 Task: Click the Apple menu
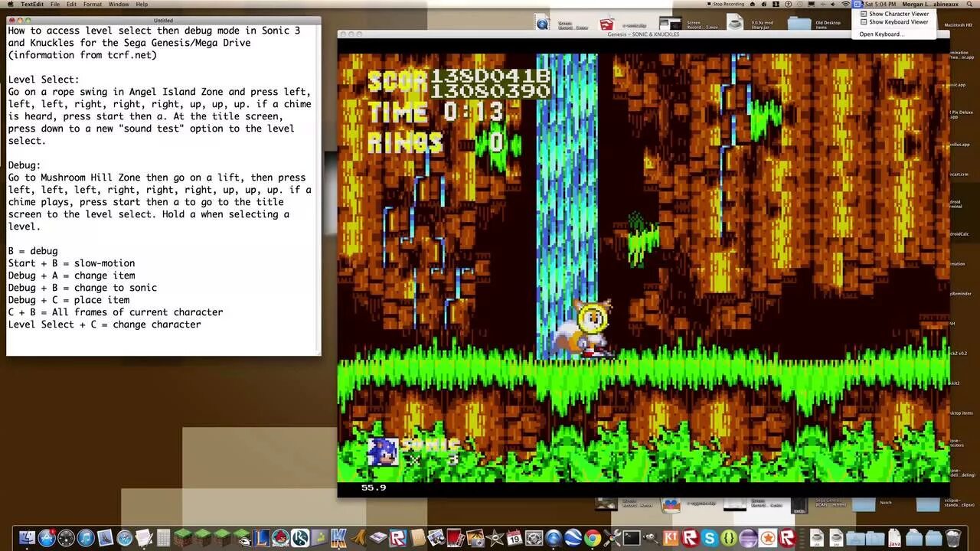pyautogui.click(x=10, y=4)
